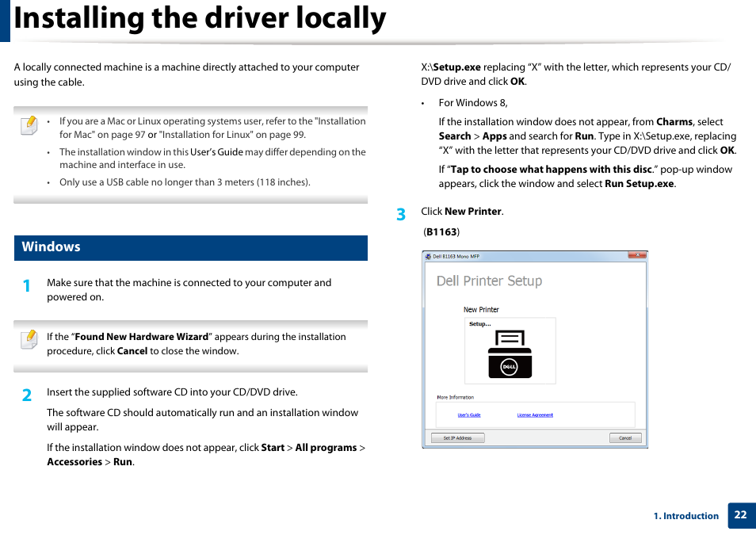The height and width of the screenshot is (535, 756).
Task: Click the page number 22 box
Action: tap(741, 515)
